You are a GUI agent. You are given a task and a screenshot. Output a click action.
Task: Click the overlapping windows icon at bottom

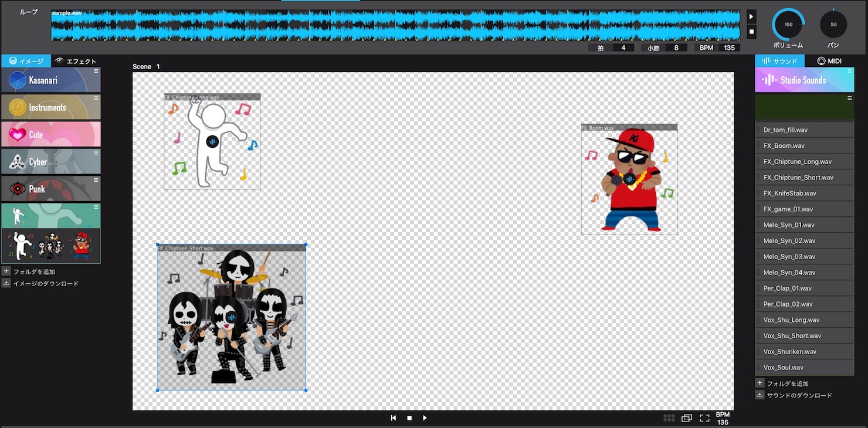(687, 418)
